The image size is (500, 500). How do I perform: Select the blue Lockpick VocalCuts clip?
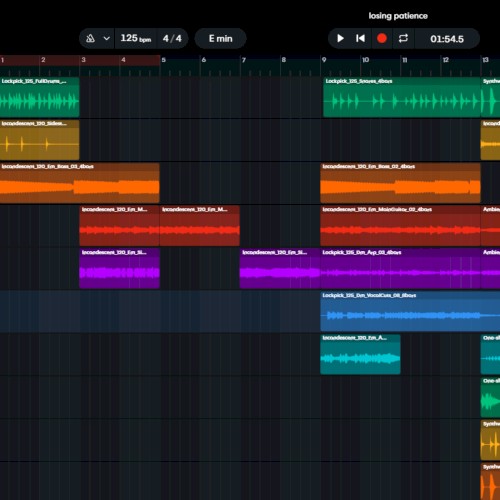point(410,311)
